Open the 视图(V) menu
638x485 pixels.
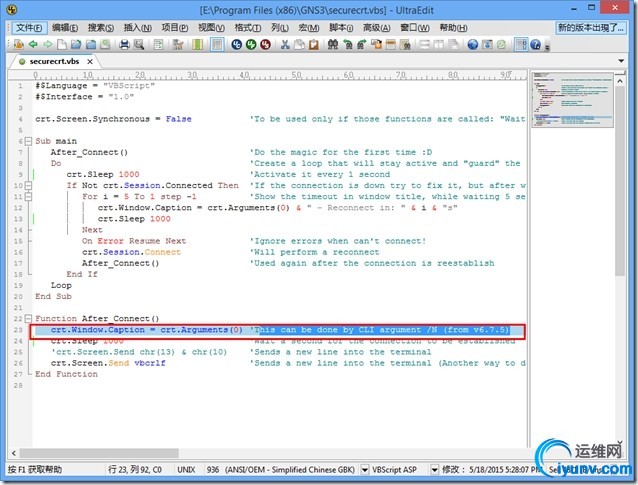point(211,28)
